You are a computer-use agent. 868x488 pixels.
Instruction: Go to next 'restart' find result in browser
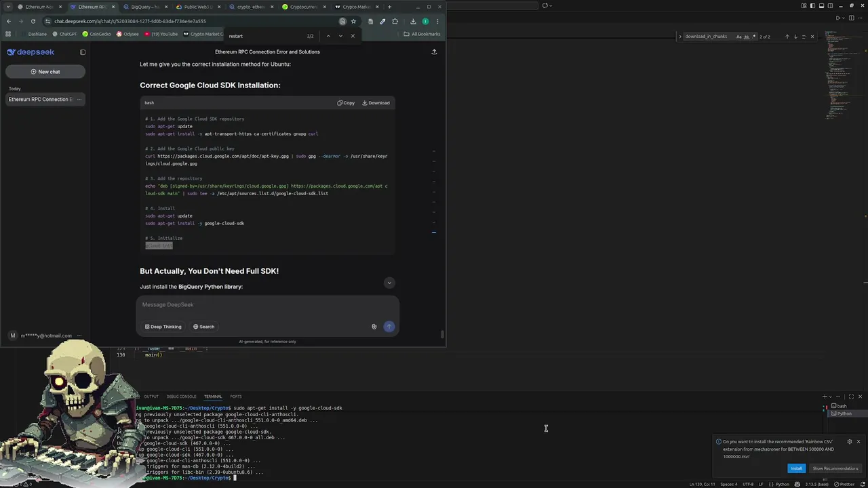pos(340,36)
